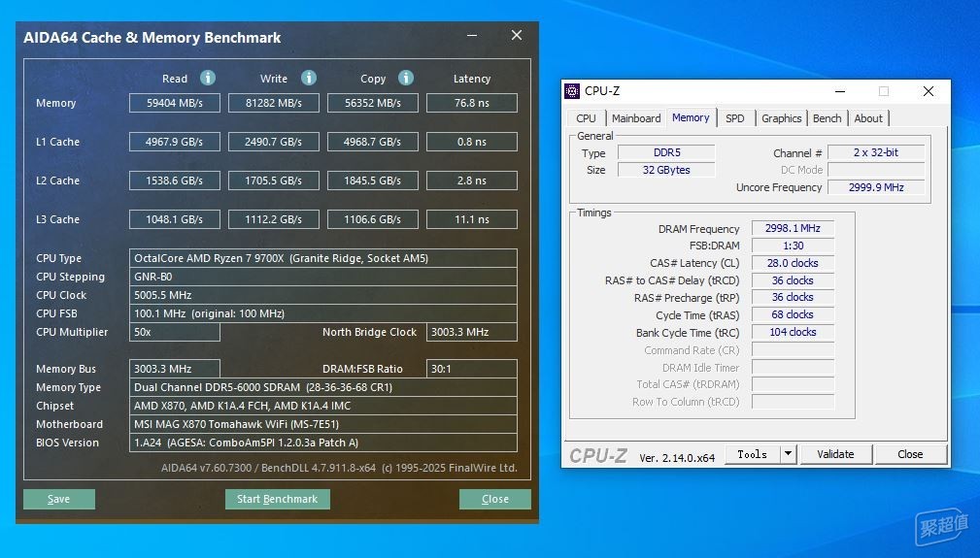This screenshot has width=980, height=558.
Task: Click the empty Command Rate (CR) field
Action: [x=793, y=349]
